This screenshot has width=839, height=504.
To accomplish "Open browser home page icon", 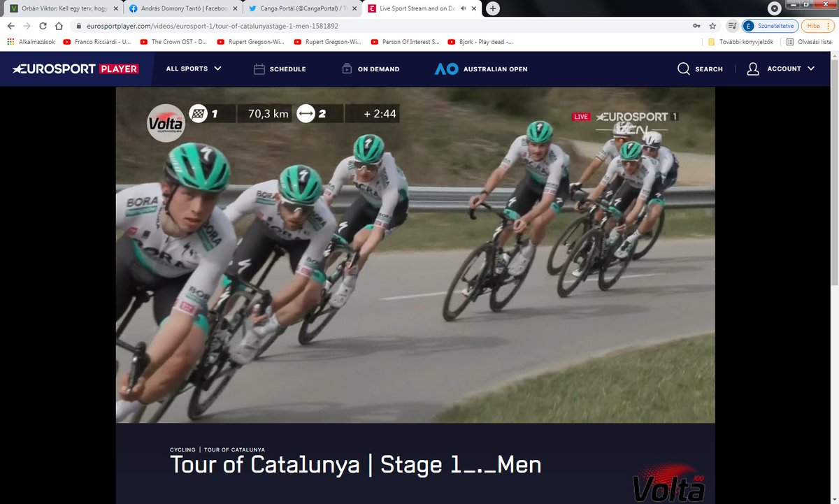I will point(60,26).
